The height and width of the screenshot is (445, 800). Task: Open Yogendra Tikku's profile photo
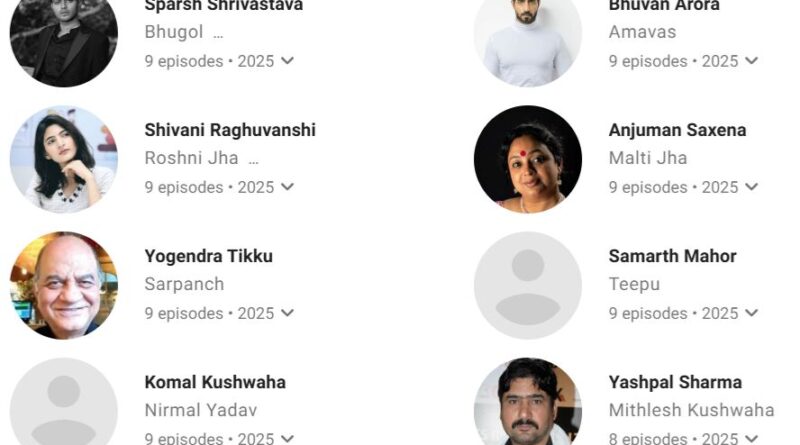point(64,285)
